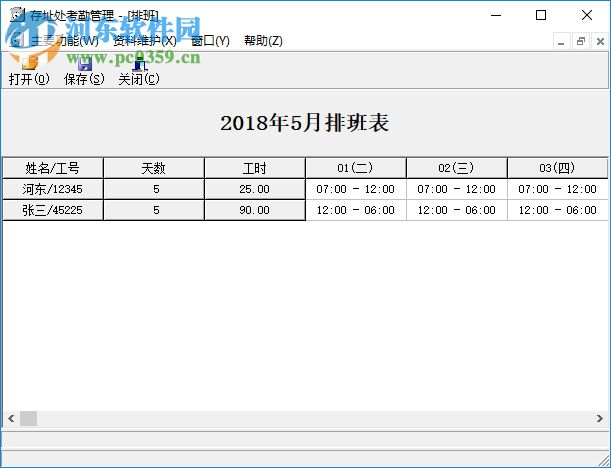Open the 主要功能(W) menu
The image size is (611, 468).
tap(65, 41)
